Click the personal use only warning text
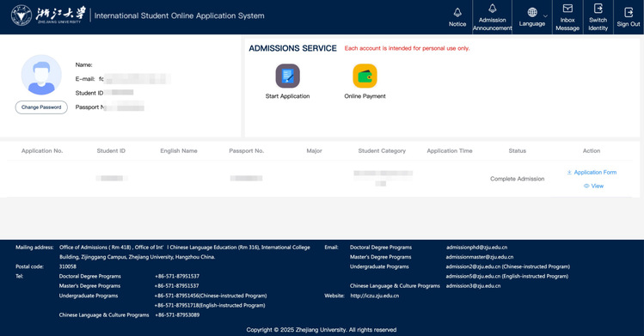Image resolution: width=644 pixels, height=336 pixels. [407, 48]
